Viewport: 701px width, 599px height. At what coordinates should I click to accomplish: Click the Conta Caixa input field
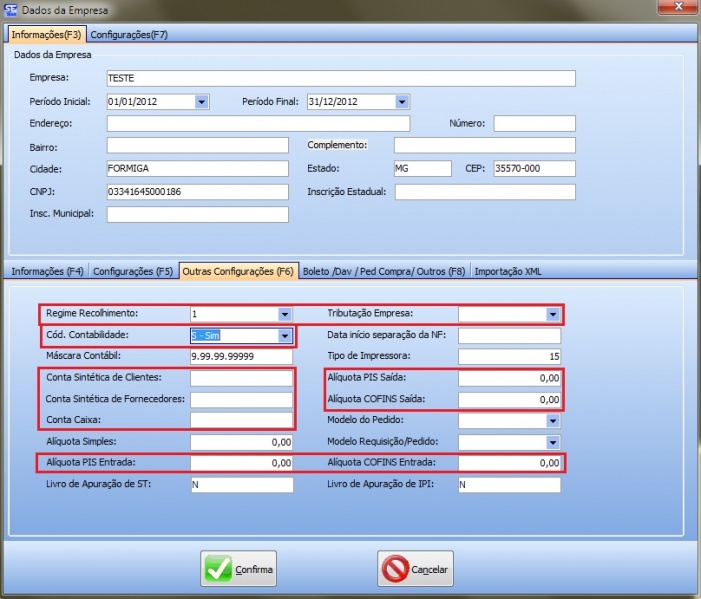(x=242, y=420)
